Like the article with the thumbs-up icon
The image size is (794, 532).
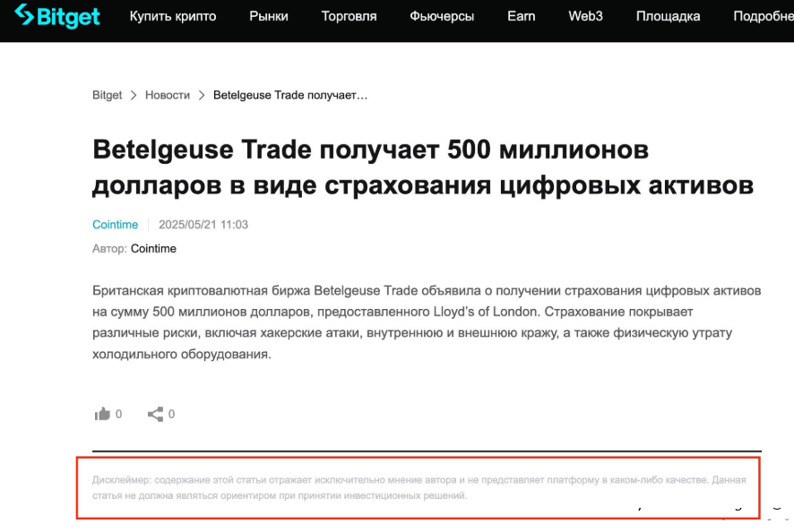[x=102, y=414]
